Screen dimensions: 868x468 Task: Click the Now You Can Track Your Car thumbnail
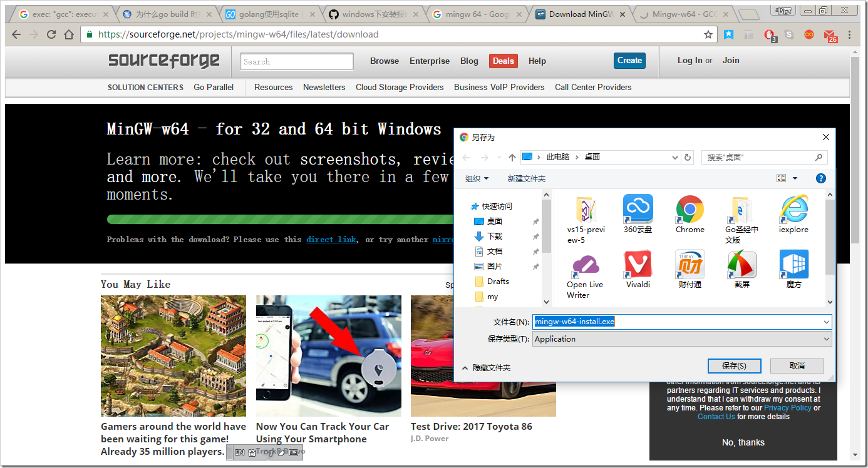329,356
